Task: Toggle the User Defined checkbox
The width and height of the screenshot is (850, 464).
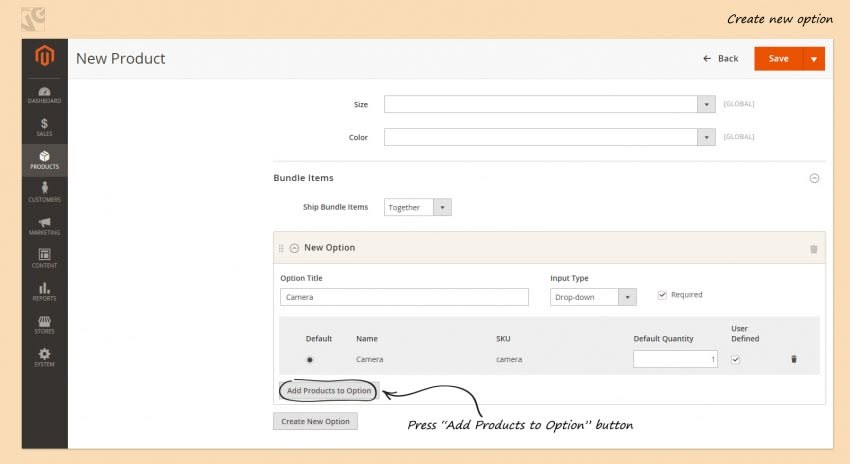Action: tap(735, 359)
